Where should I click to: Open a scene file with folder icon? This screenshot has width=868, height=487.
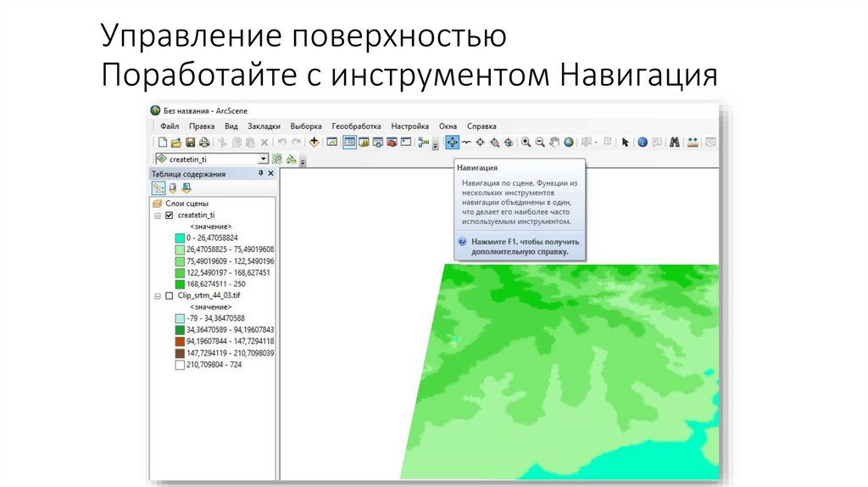coord(176,143)
